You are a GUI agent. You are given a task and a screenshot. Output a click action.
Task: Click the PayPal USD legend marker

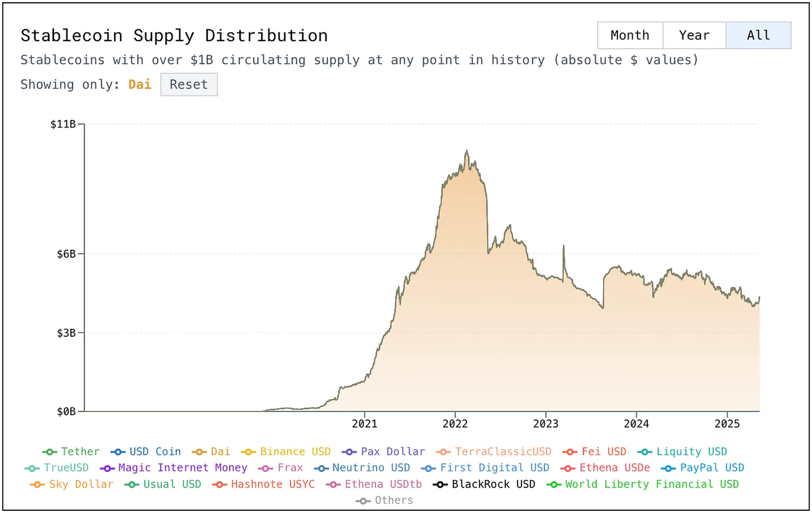[x=668, y=468]
